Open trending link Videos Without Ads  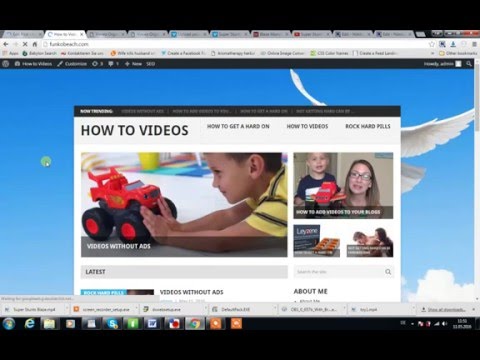click(142, 111)
